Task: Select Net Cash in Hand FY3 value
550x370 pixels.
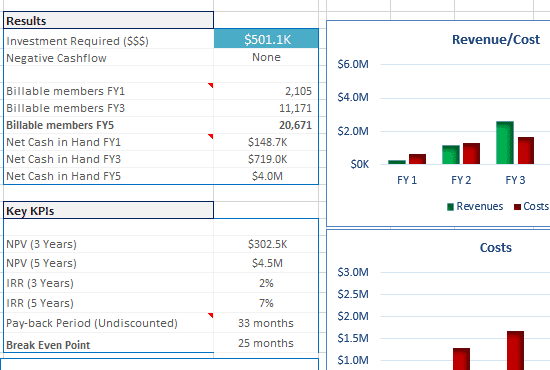Action: (x=266, y=159)
